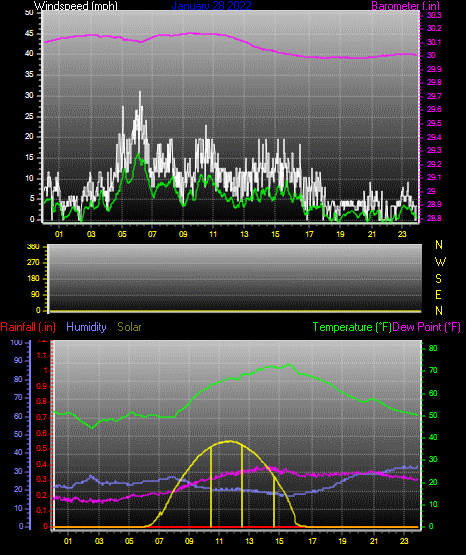Click "20" on the green temperature axis

433,482
